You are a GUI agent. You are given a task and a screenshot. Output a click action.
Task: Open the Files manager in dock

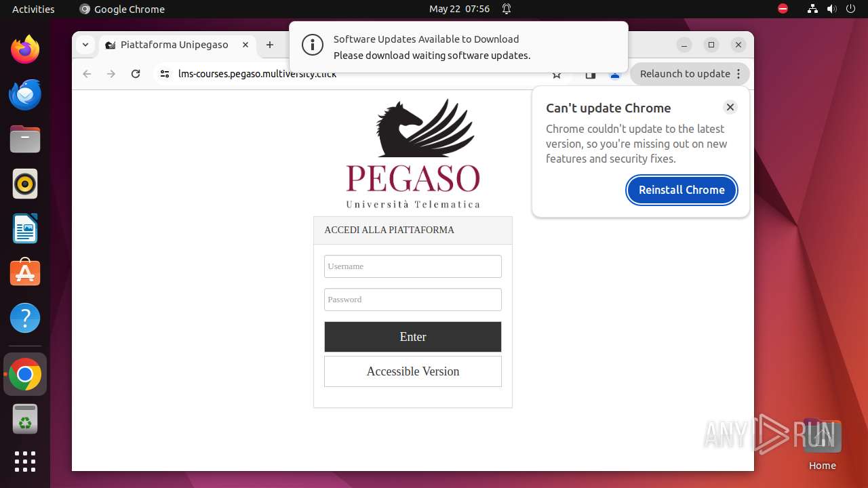(25, 139)
